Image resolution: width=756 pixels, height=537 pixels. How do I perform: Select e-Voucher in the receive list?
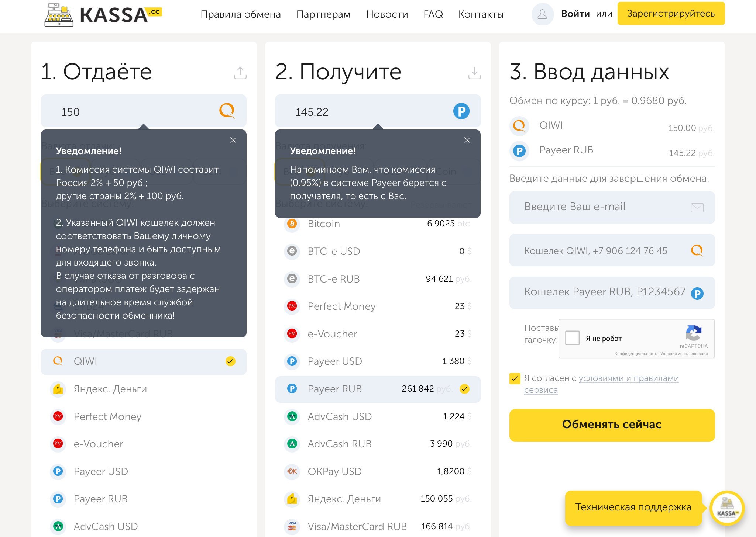tap(378, 334)
